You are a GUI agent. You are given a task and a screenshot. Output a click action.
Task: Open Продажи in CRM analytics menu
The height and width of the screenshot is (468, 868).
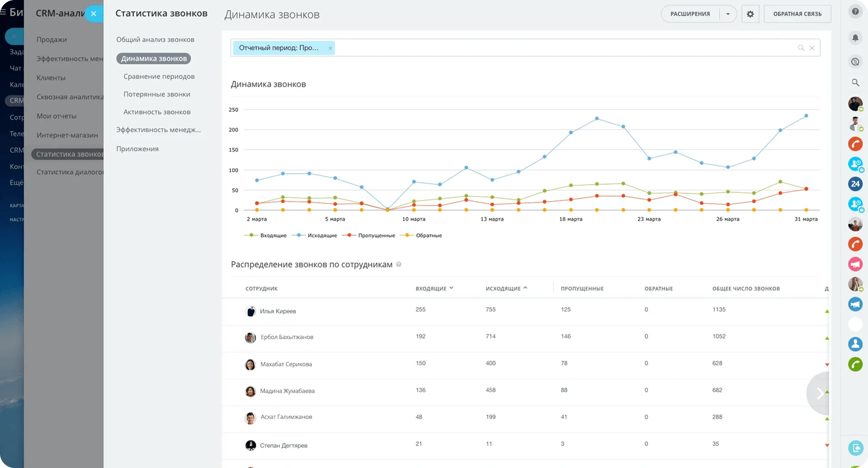pos(52,40)
